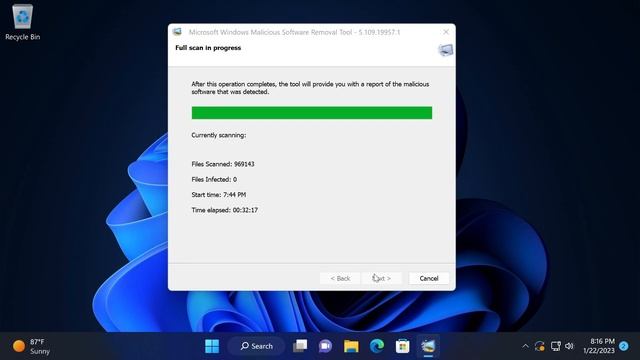
Task: Click the taskbar Search box
Action: 256,346
